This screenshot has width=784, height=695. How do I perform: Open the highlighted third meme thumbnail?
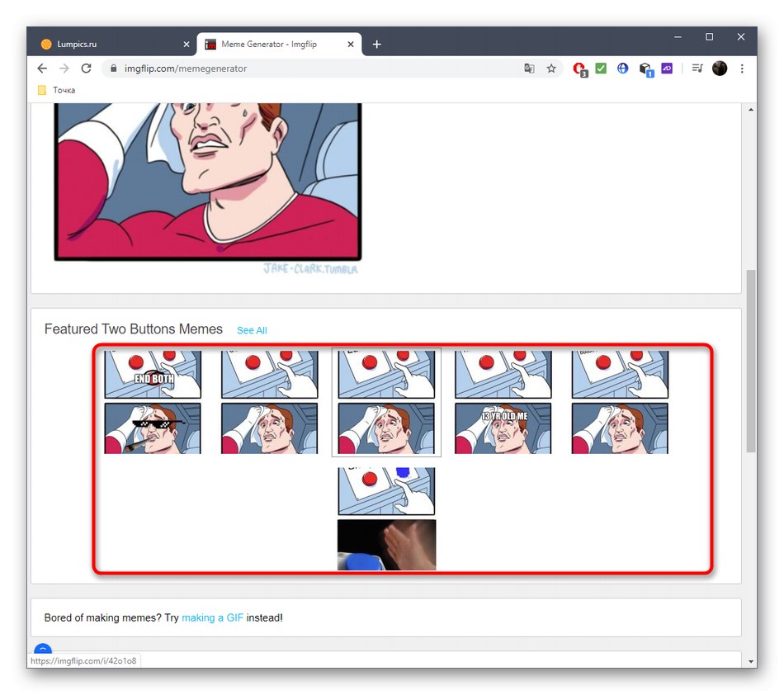386,402
